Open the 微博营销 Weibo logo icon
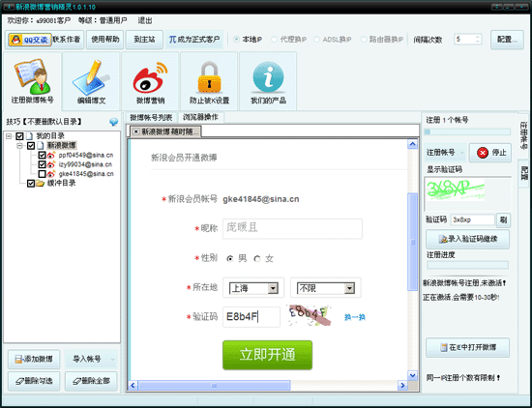This screenshot has height=408, width=532. pos(150,81)
